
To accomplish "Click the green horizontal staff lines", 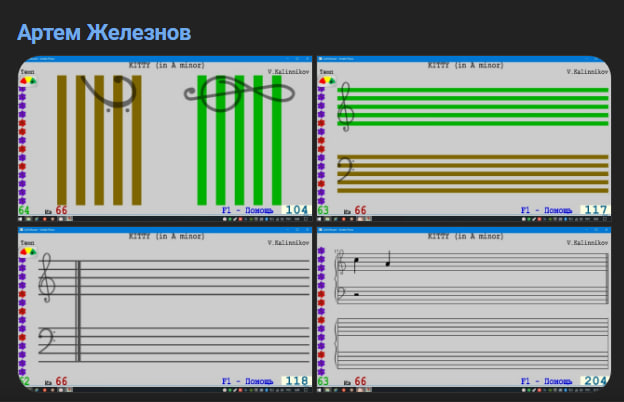I will click(480, 106).
